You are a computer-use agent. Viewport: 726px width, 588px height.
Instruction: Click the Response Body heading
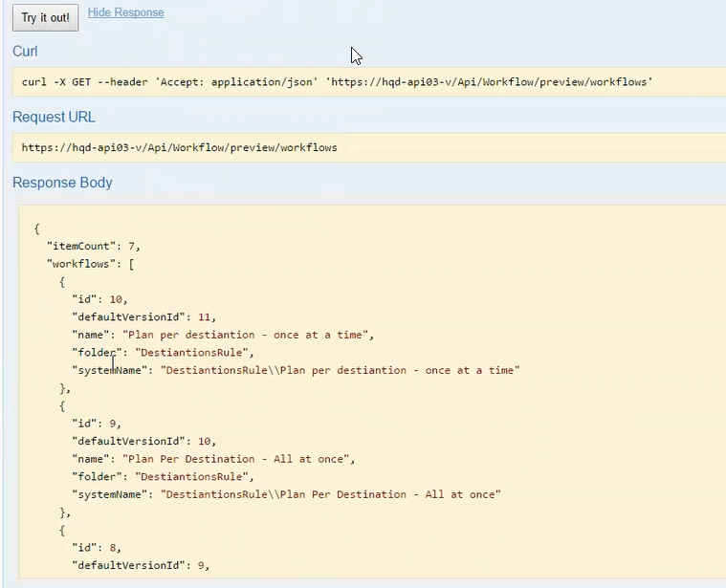click(x=62, y=183)
